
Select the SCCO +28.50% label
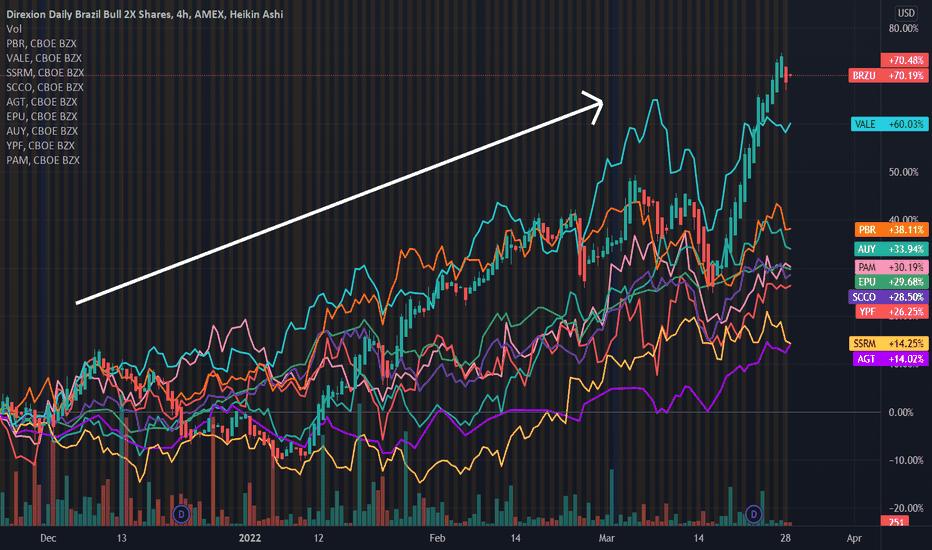coord(888,297)
